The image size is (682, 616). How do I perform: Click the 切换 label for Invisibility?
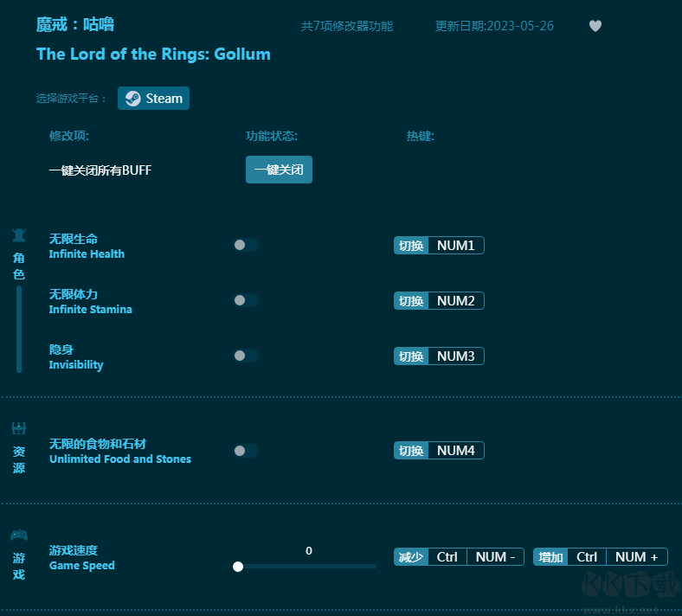411,356
